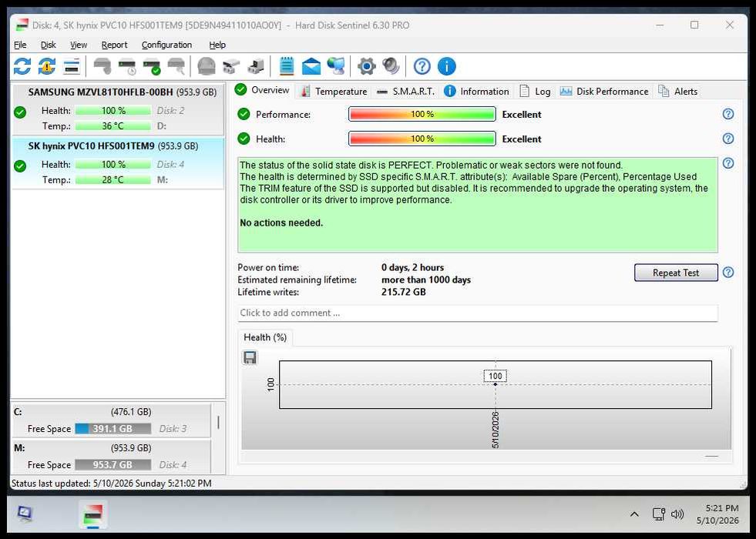
Task: Click the help icon beside Performance bar
Action: (x=728, y=114)
